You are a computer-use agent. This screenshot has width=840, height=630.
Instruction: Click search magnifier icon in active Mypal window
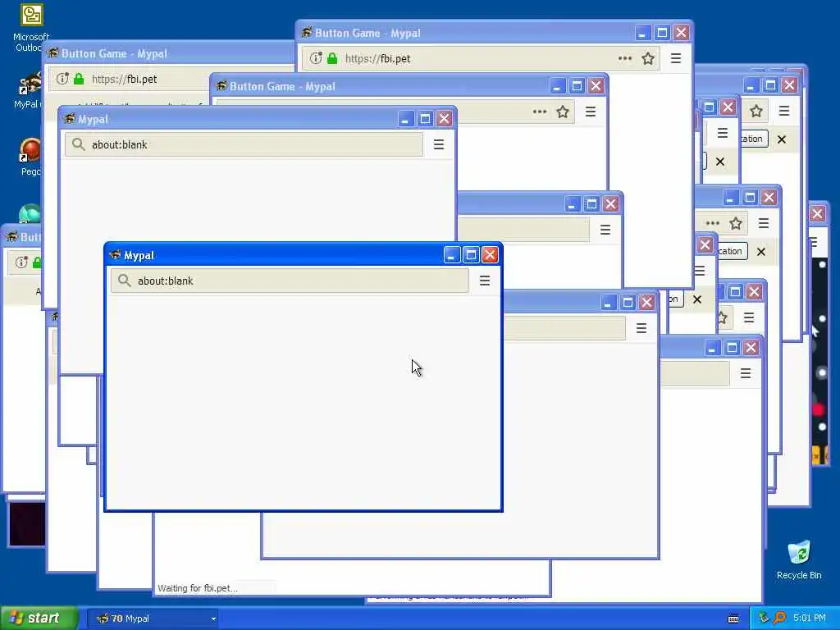point(125,281)
